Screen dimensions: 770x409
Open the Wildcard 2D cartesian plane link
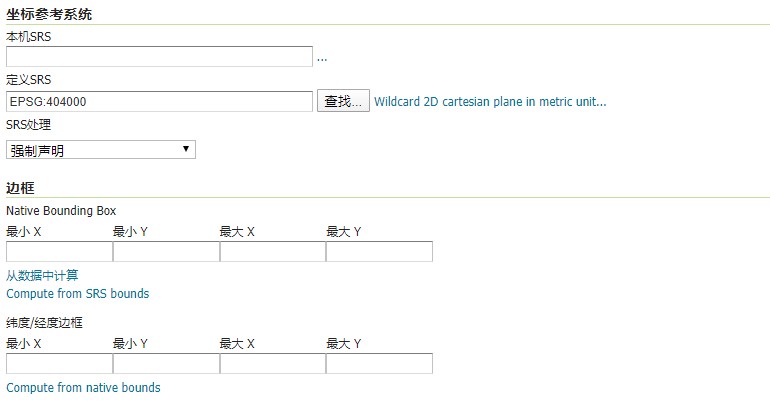pyautogui.click(x=490, y=102)
